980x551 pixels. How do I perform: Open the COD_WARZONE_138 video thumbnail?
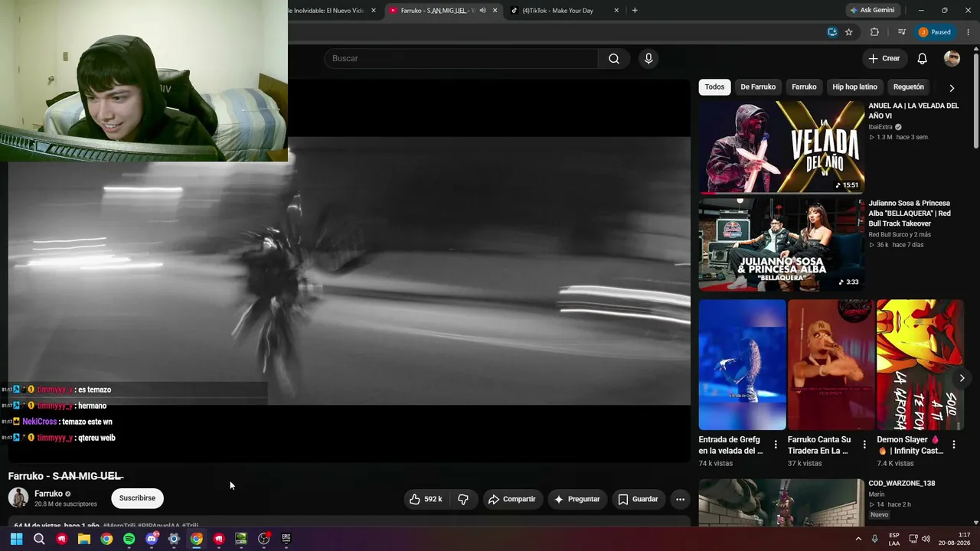[x=781, y=503]
